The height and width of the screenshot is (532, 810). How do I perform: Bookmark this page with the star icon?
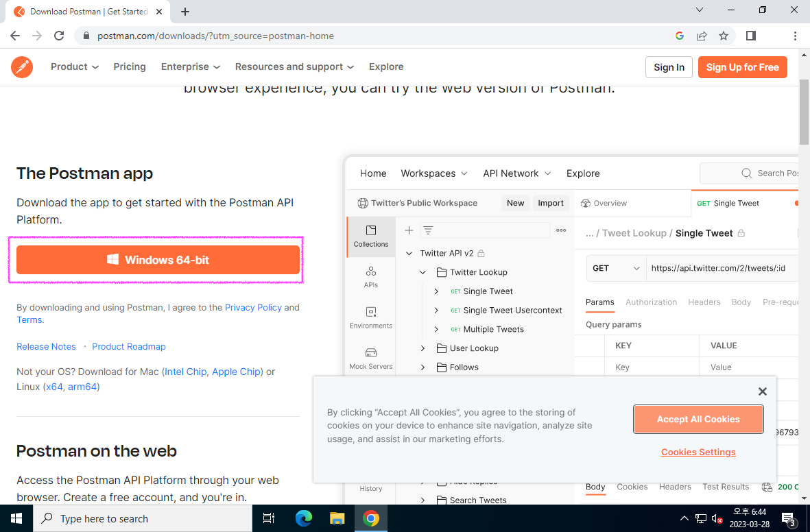point(723,36)
